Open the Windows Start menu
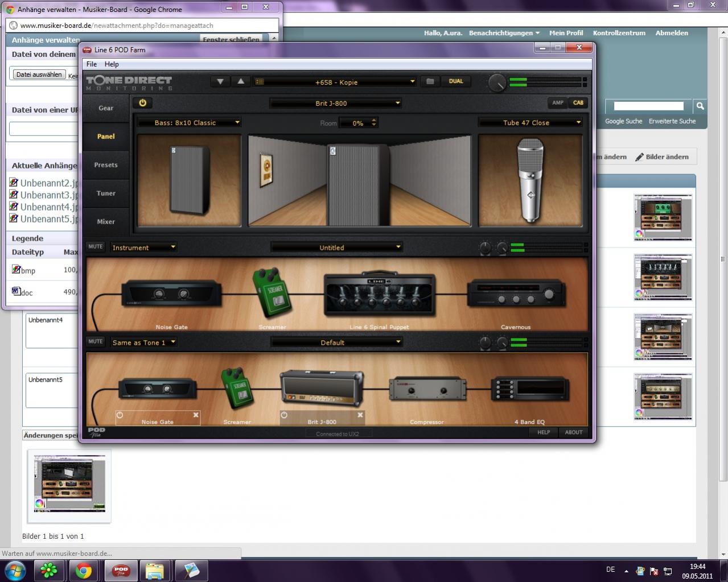728x582 pixels. click(15, 570)
